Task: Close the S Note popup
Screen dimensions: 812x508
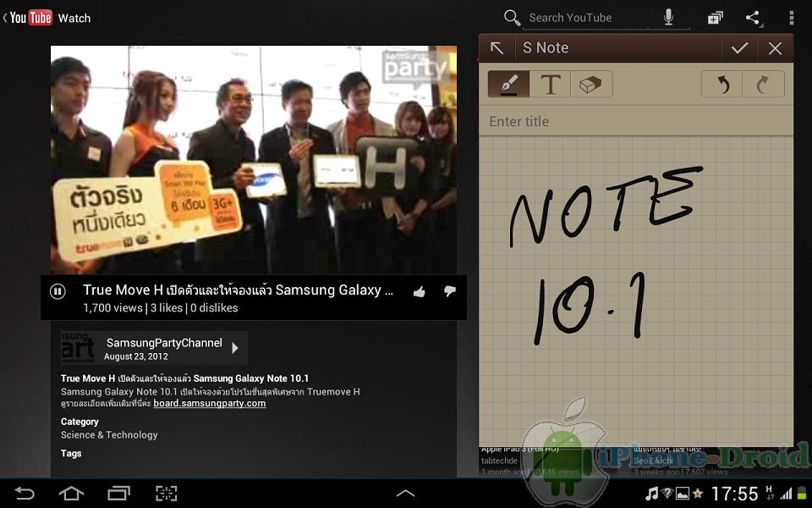Action: pos(776,48)
